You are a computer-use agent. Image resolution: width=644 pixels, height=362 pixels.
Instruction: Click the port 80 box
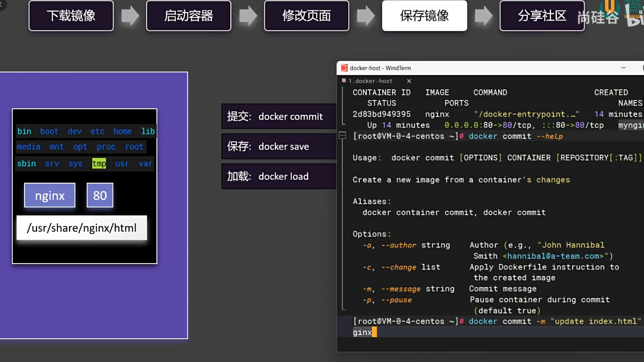point(100,196)
